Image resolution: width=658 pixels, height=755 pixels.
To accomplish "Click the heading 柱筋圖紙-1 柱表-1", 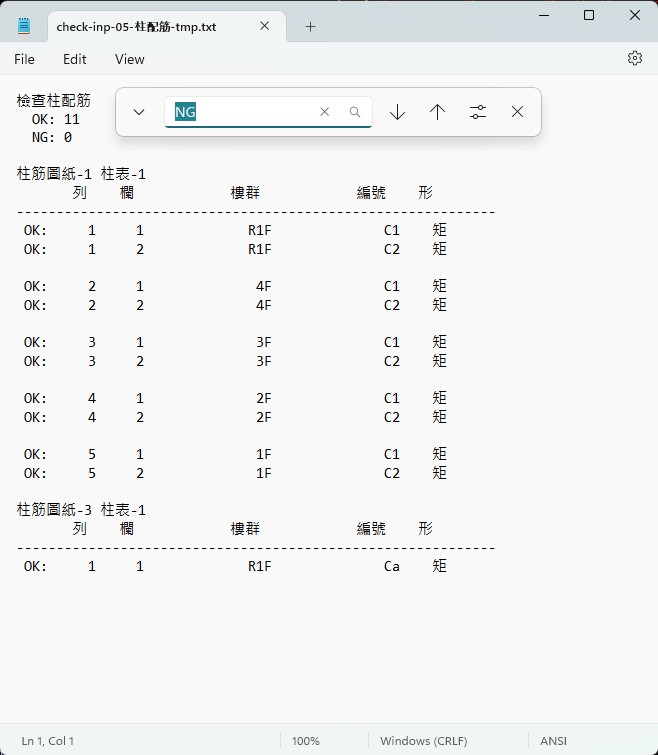I will coord(81,173).
